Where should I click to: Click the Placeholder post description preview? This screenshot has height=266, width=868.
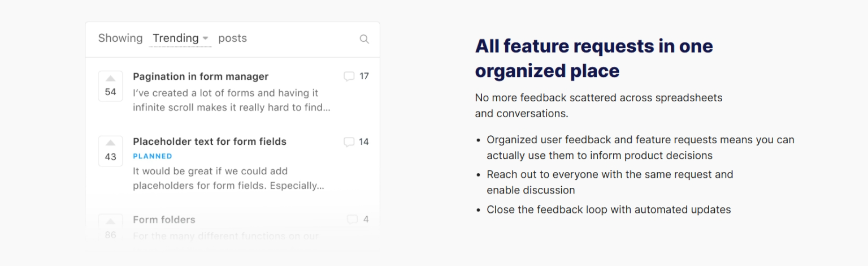(x=228, y=178)
